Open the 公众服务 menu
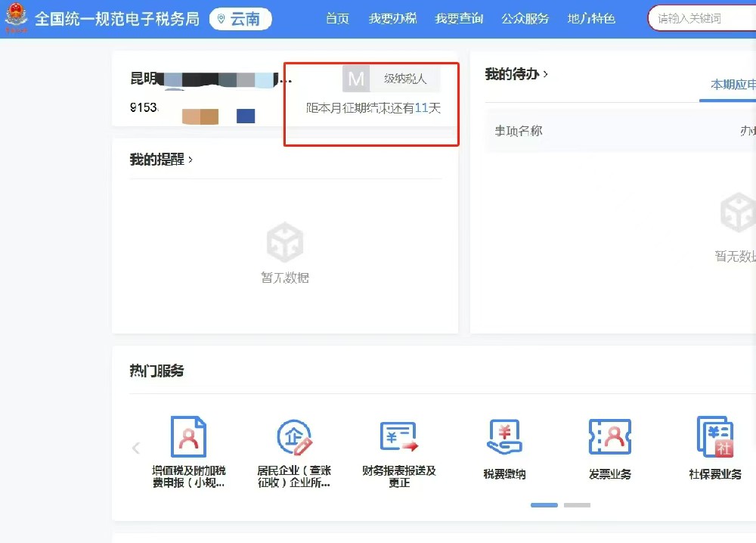The image size is (756, 543). coord(525,19)
